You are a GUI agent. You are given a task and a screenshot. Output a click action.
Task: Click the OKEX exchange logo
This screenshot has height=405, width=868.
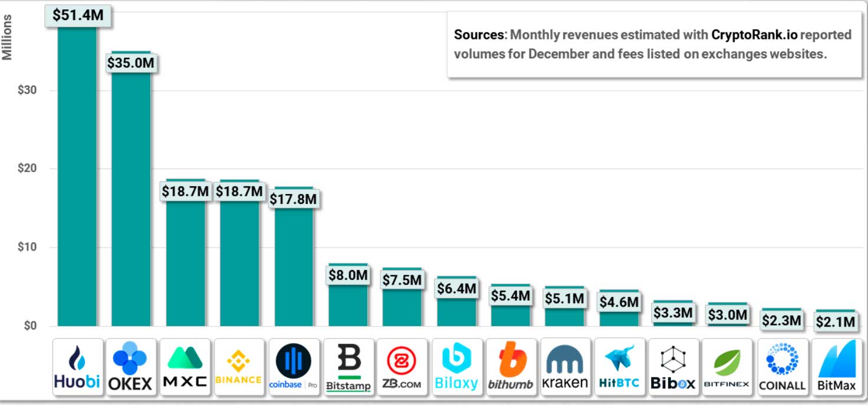131,366
